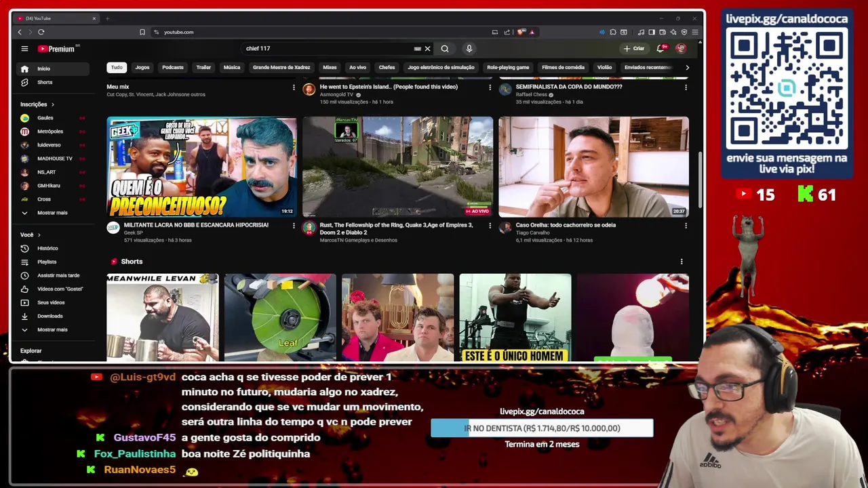Open Playlists in the sidebar

[x=53, y=262]
